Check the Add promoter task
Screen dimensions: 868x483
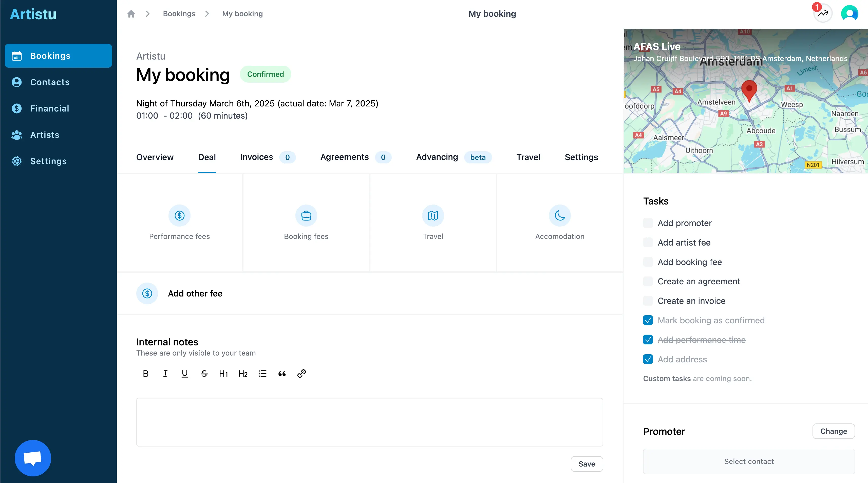648,223
